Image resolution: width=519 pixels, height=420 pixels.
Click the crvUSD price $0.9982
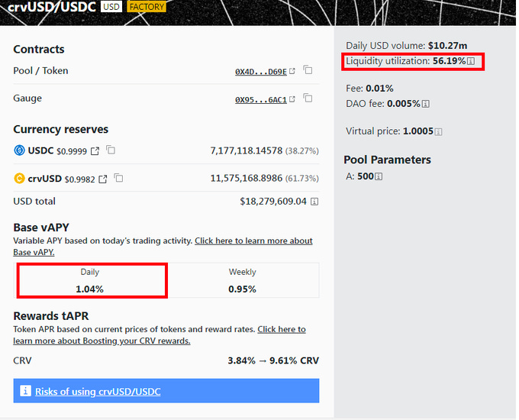click(x=80, y=179)
